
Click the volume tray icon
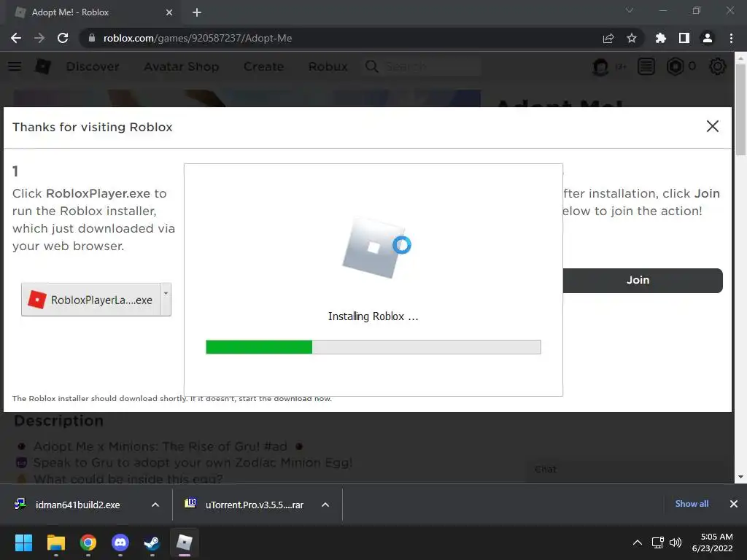point(675,542)
